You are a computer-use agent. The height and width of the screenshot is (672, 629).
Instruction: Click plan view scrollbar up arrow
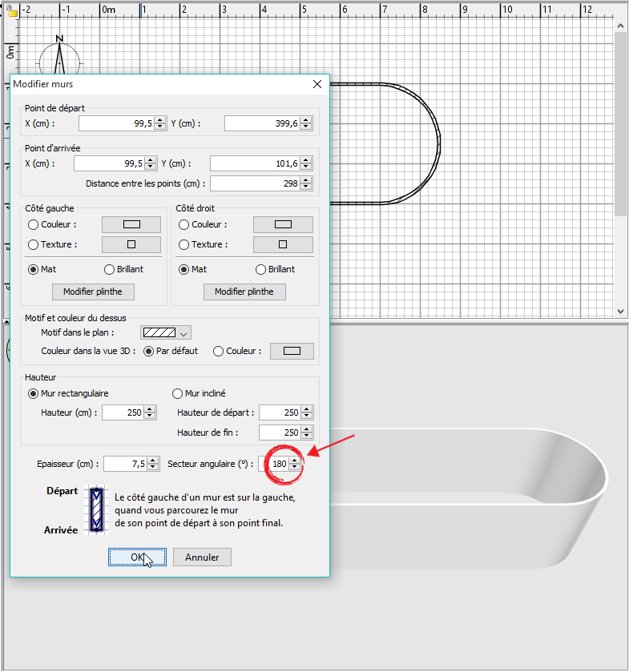coord(620,26)
